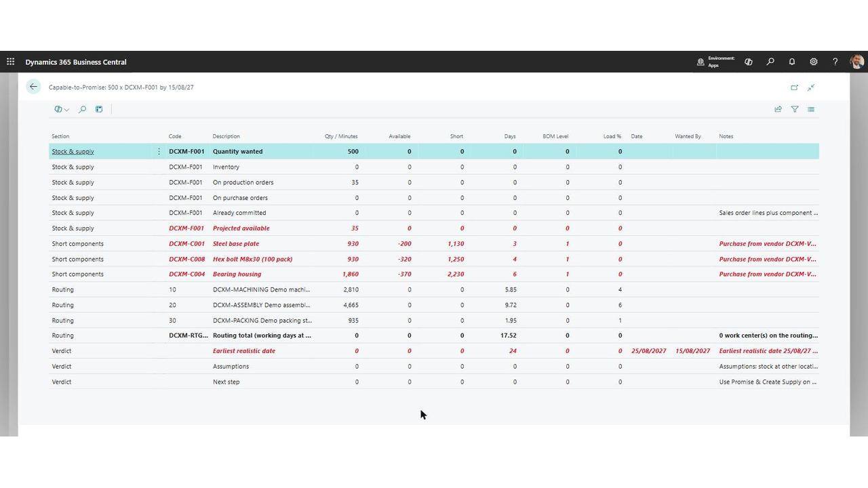Open Tell Me search in the top bar
The width and height of the screenshot is (868, 488).
coord(770,62)
